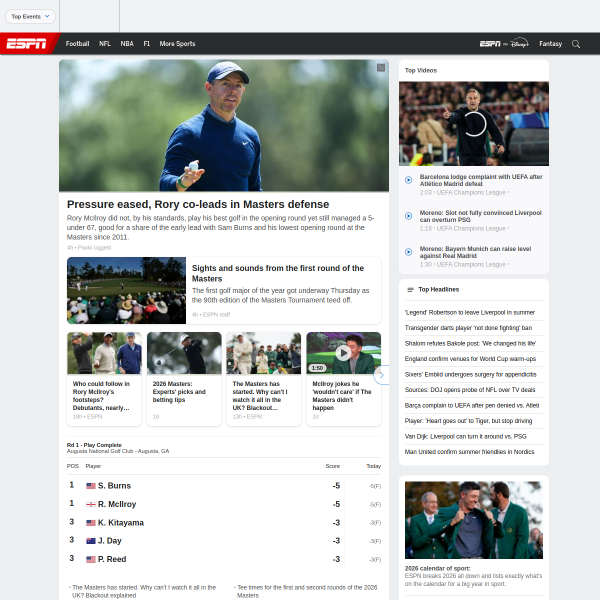Open 2026 calendar of sport image
This screenshot has height=600, width=600.
tap(474, 520)
